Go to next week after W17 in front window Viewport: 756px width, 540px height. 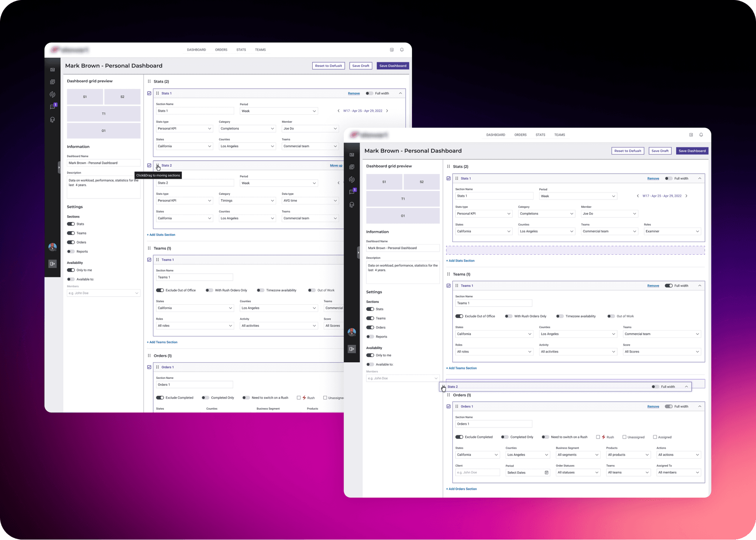coord(686,196)
